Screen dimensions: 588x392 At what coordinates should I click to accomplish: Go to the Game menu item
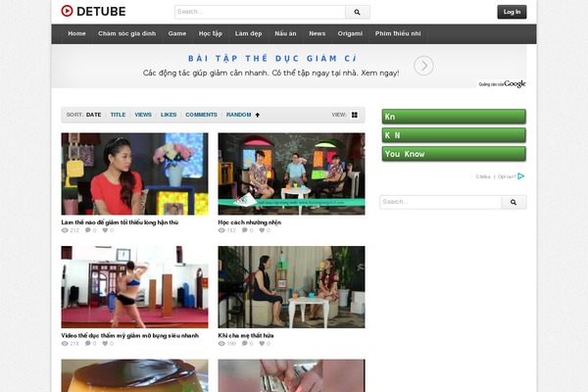[x=177, y=33]
